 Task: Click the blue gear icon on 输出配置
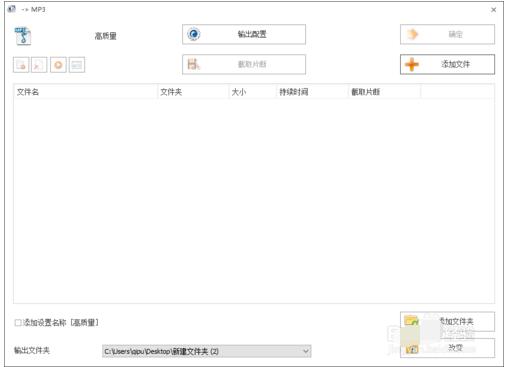coord(194,34)
